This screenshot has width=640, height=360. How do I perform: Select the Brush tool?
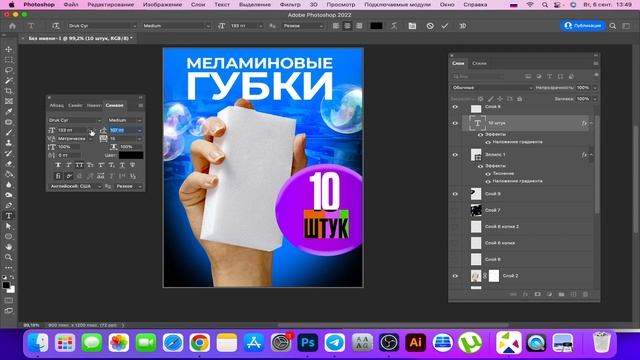[x=9, y=133]
